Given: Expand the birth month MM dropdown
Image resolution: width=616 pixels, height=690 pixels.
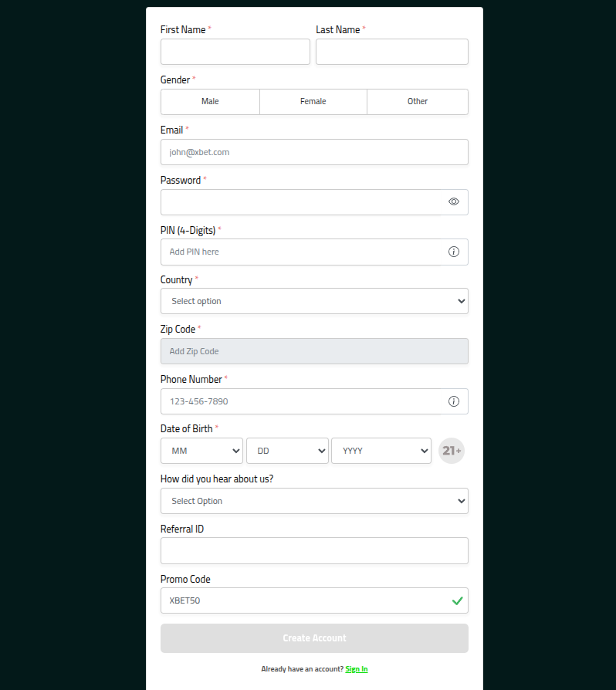Looking at the screenshot, I should 201,451.
